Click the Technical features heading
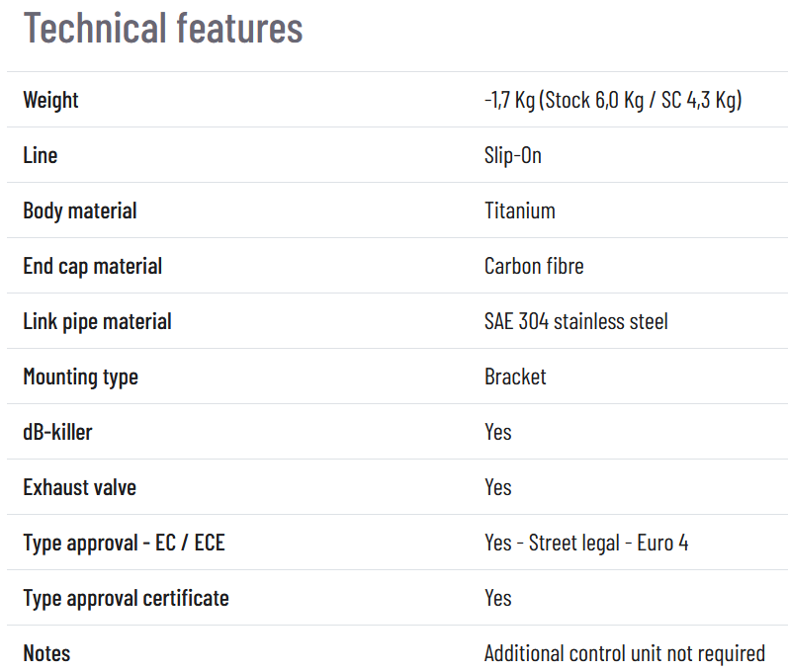The height and width of the screenshot is (672, 788). [x=163, y=28]
